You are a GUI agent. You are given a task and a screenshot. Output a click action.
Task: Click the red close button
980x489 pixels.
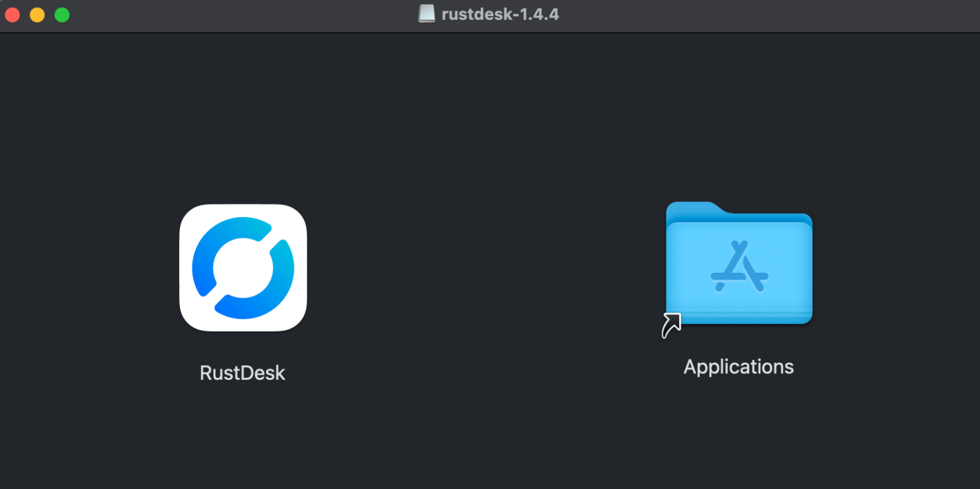point(12,14)
